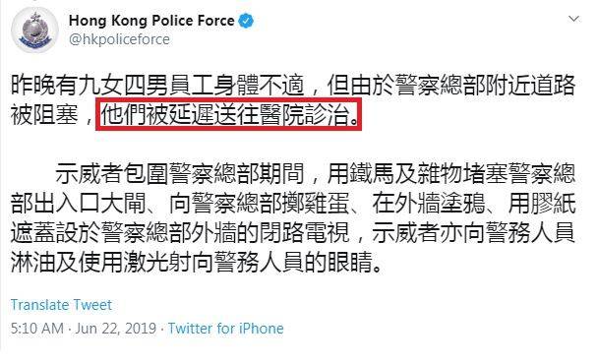Click the Translate Tweet link
This screenshot has height=364, width=598.
[61, 305]
